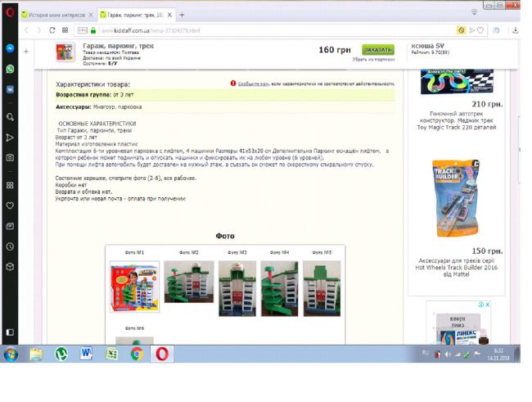532x402 pixels.
Task: Open Speed Dial grid from the toolbar
Action: pos(65,30)
